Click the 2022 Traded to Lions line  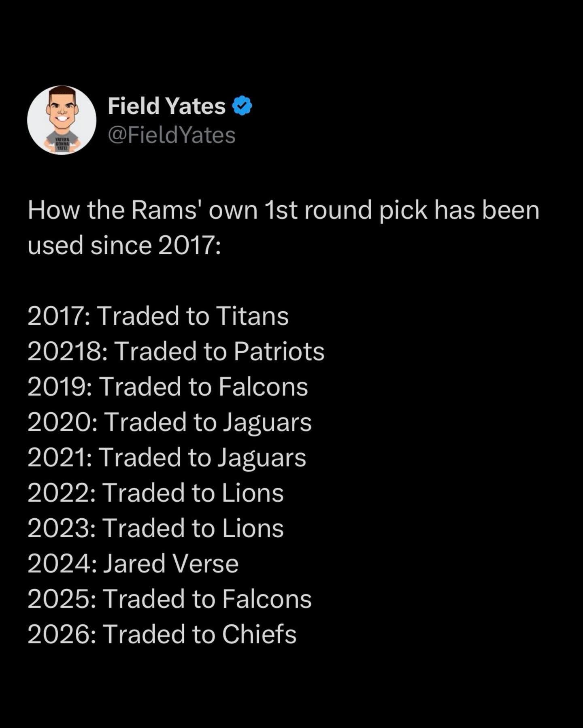(155, 493)
